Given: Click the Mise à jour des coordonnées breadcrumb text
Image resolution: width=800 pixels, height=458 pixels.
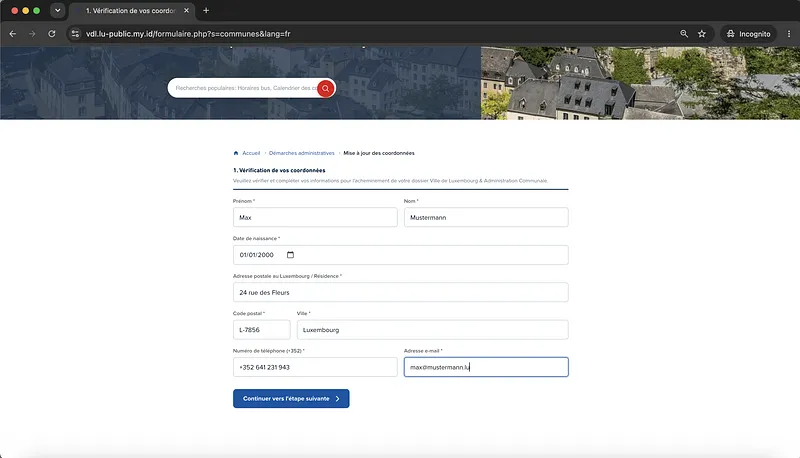Looking at the screenshot, I should coord(379,153).
